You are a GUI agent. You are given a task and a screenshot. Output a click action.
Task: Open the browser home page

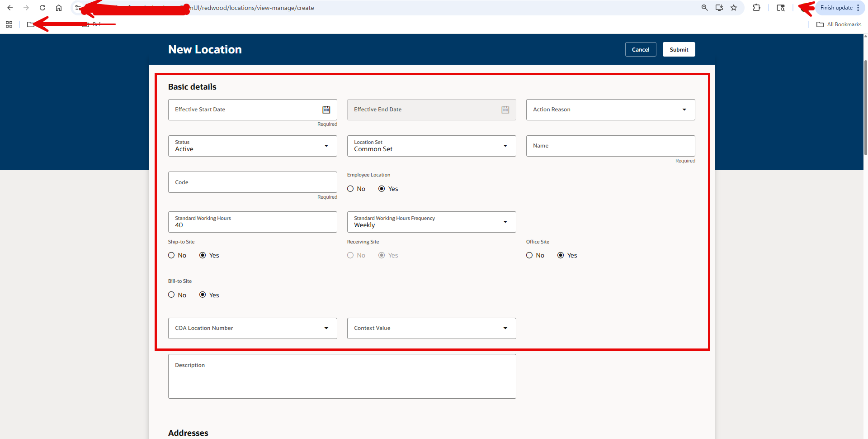click(59, 8)
